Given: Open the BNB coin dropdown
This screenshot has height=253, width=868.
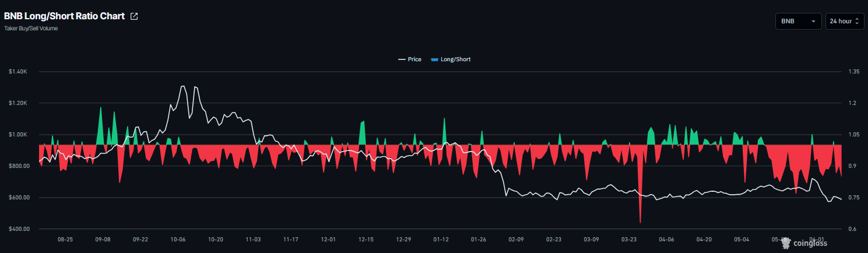Looking at the screenshot, I should [798, 21].
